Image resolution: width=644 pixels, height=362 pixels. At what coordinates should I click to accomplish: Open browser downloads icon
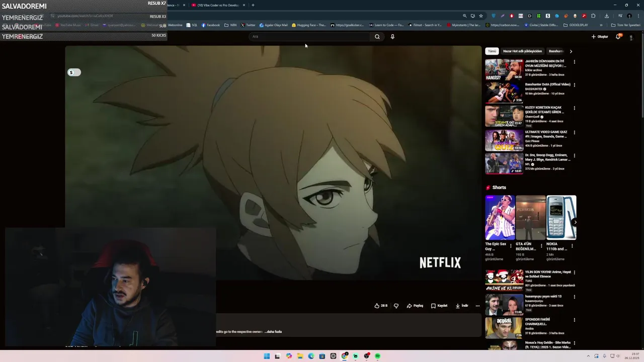607,16
